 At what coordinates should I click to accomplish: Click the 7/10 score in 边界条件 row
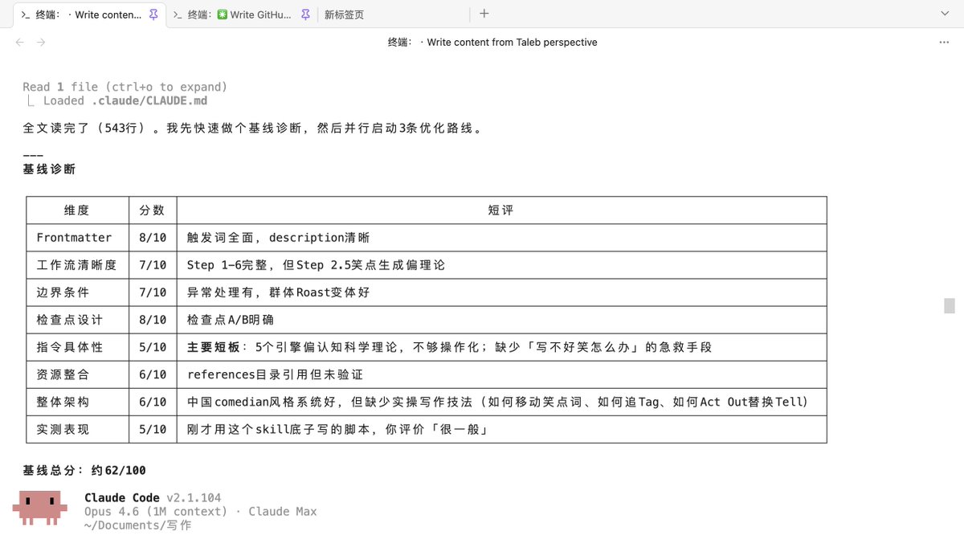[153, 292]
